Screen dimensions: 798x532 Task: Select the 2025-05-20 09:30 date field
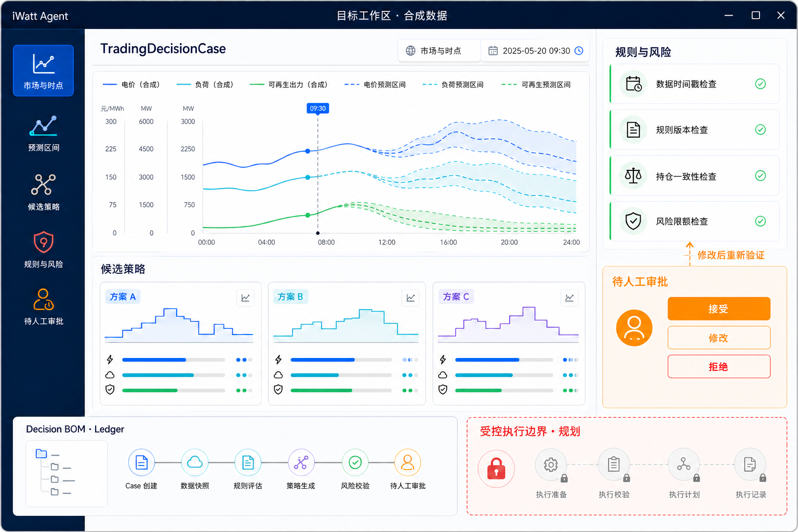(x=535, y=51)
